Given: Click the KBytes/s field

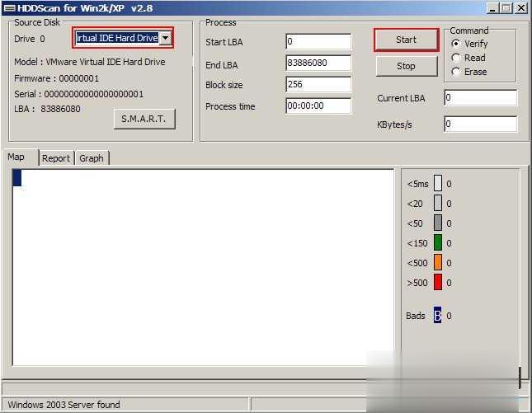Looking at the screenshot, I should click(480, 124).
